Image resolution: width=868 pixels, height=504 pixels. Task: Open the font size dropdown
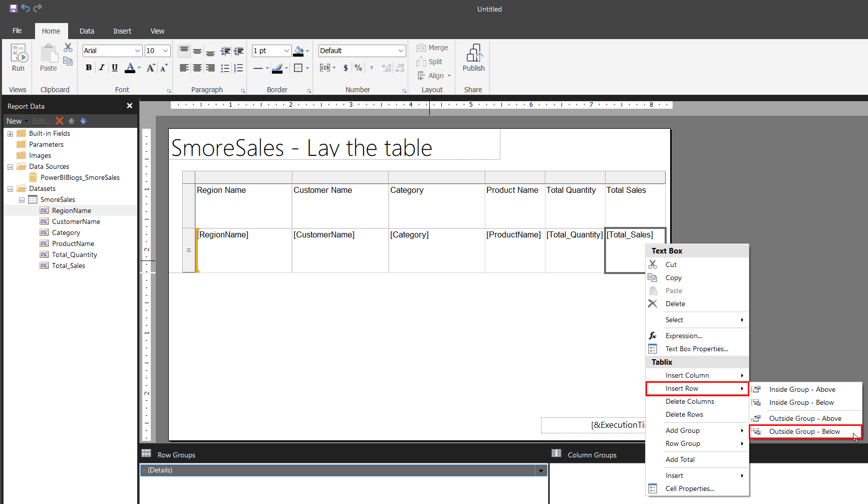165,51
